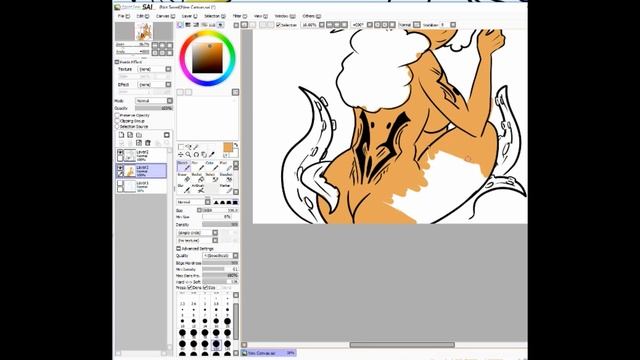Enable Preserve Opacity checkbox
The height and width of the screenshot is (360, 640).
117,116
